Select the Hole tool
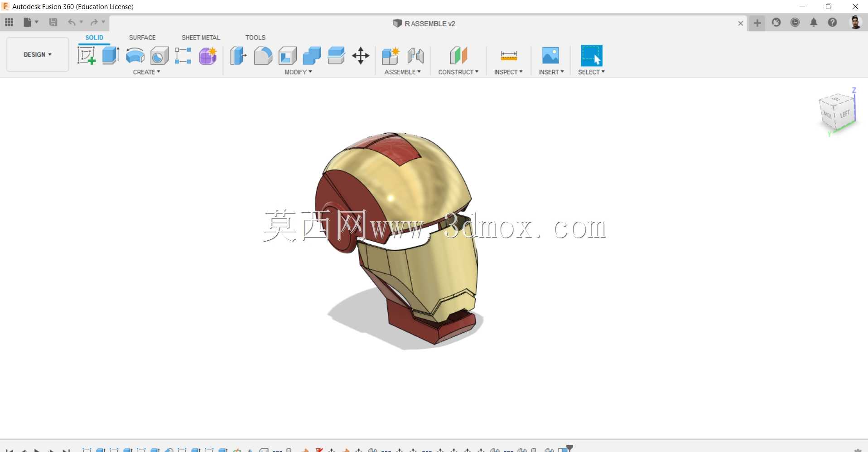The height and width of the screenshot is (452, 868). pyautogui.click(x=159, y=56)
